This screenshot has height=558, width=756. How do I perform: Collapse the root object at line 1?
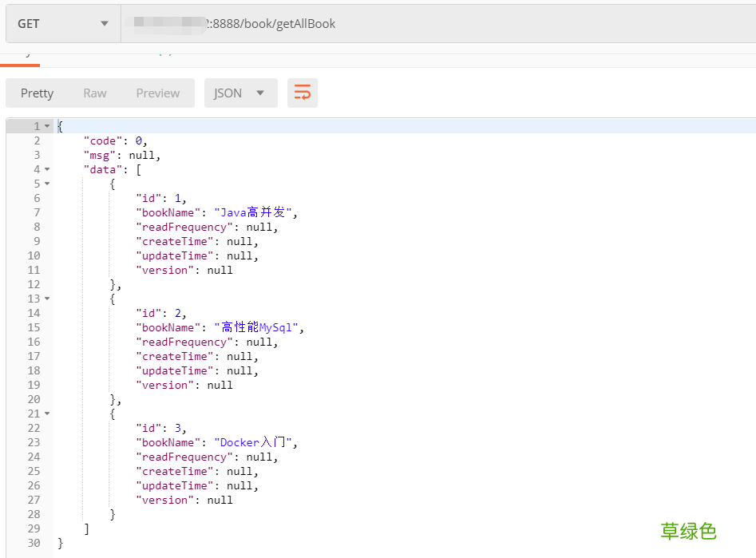click(x=47, y=126)
